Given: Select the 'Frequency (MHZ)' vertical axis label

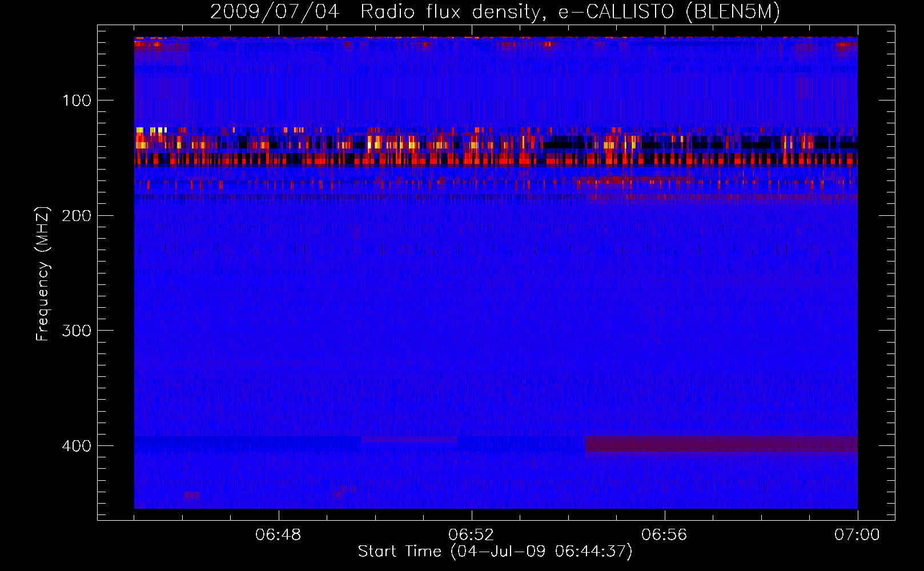Looking at the screenshot, I should pos(43,274).
